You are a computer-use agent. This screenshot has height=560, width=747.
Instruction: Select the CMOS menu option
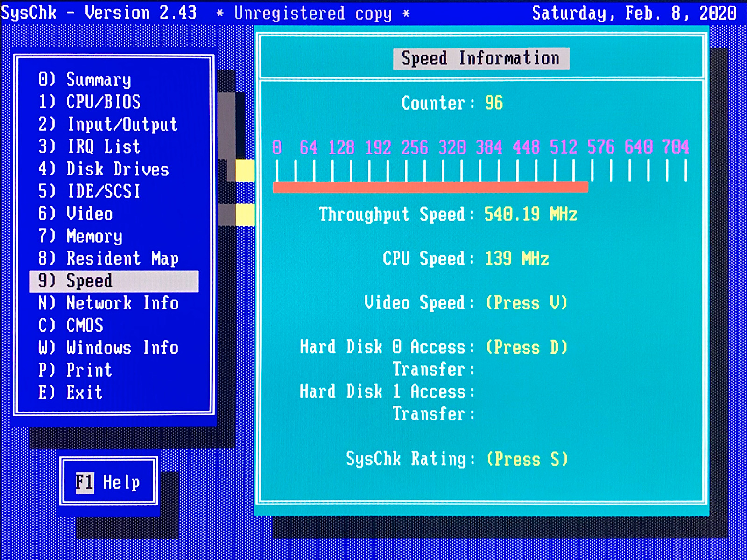(70, 325)
